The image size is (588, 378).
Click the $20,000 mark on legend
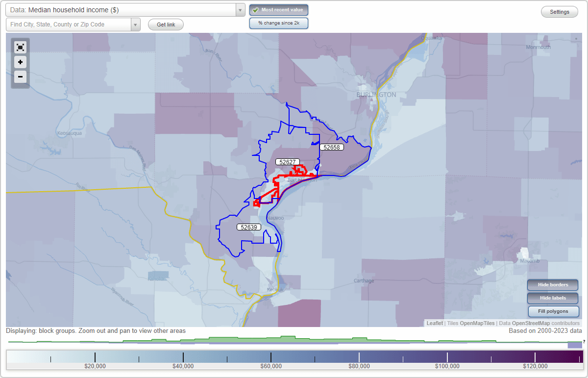(x=95, y=366)
